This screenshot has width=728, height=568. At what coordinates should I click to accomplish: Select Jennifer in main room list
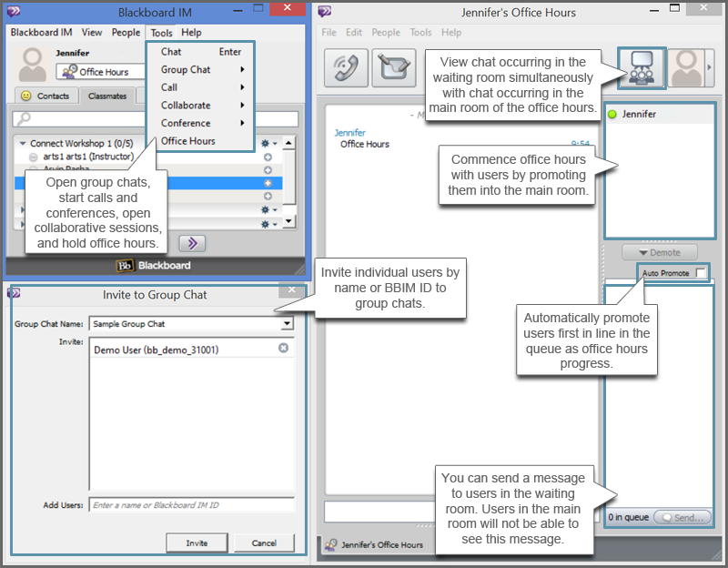pos(659,115)
